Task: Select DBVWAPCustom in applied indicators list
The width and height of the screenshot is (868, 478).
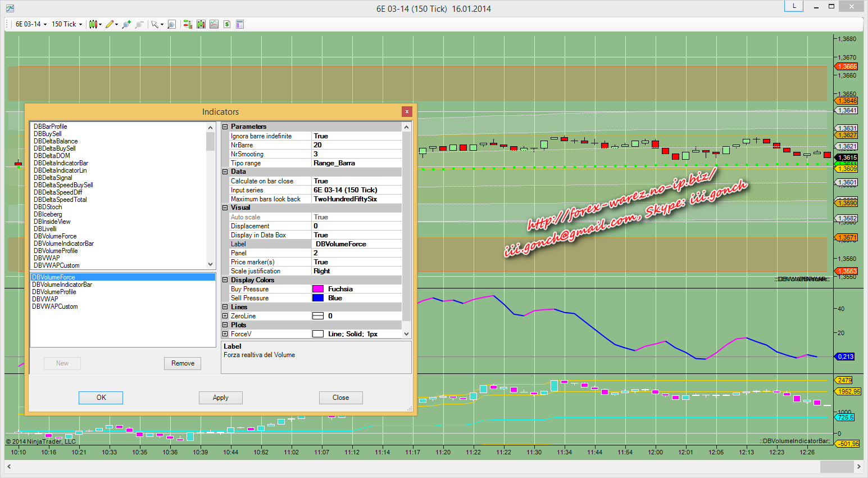Action: [55, 306]
